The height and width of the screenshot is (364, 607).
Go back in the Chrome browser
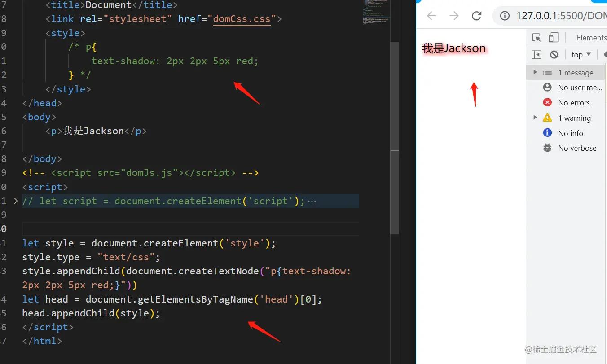pos(431,16)
